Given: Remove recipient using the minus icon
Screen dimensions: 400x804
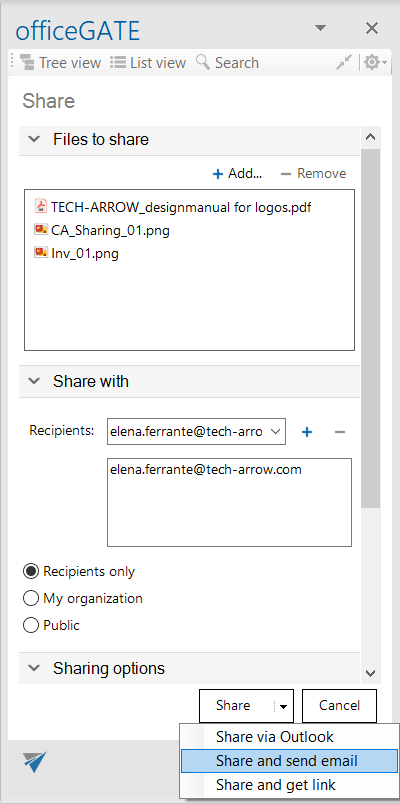Looking at the screenshot, I should (339, 432).
